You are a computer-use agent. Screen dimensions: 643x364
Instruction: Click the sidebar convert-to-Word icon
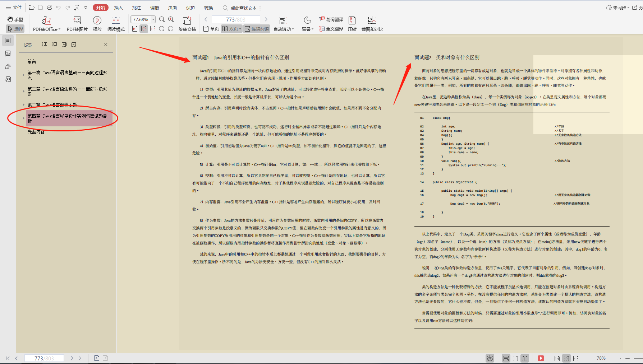point(8,79)
